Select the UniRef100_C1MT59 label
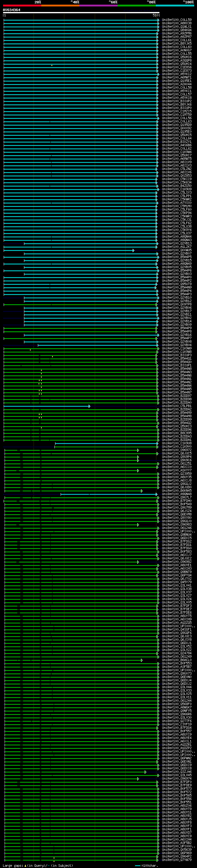The height and width of the screenshot is (868, 197). coord(177,115)
